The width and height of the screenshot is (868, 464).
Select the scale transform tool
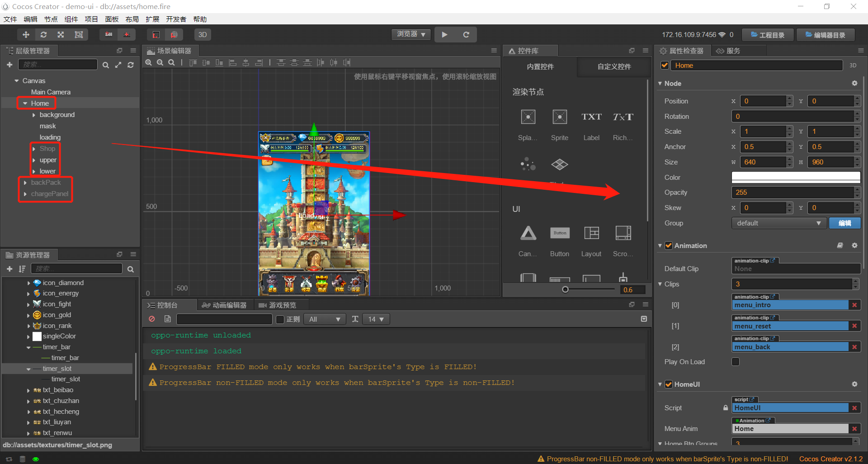(61, 35)
